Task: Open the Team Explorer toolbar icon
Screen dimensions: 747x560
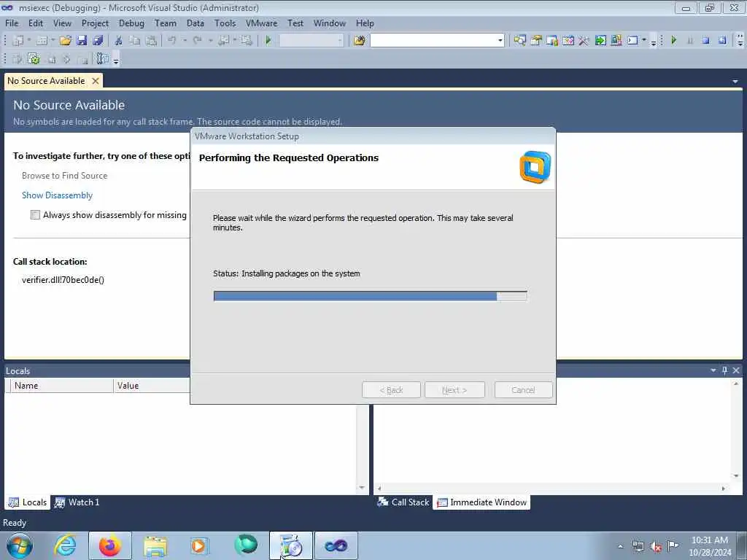Action: (x=552, y=41)
